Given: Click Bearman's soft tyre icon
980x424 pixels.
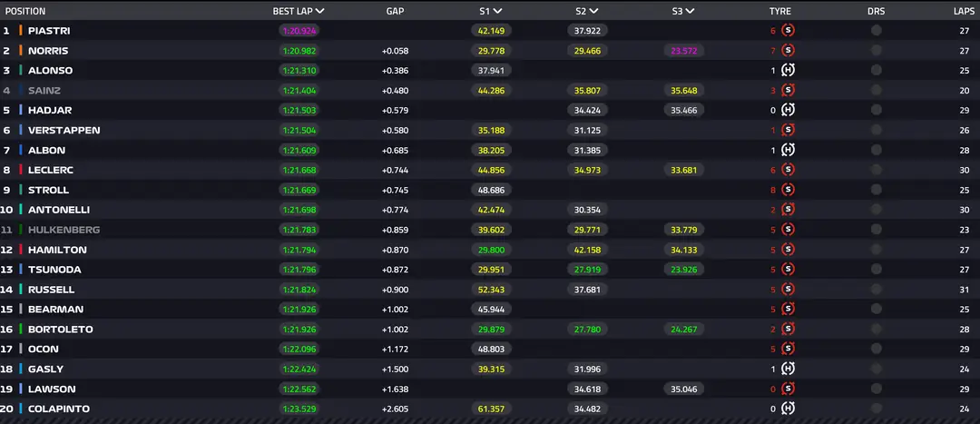Looking at the screenshot, I should click(x=789, y=309).
